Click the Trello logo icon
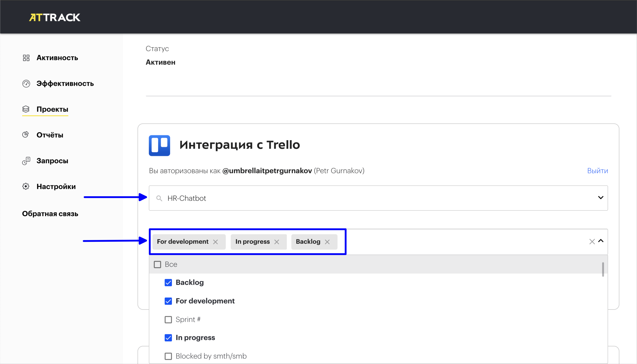The height and width of the screenshot is (364, 637). (159, 145)
